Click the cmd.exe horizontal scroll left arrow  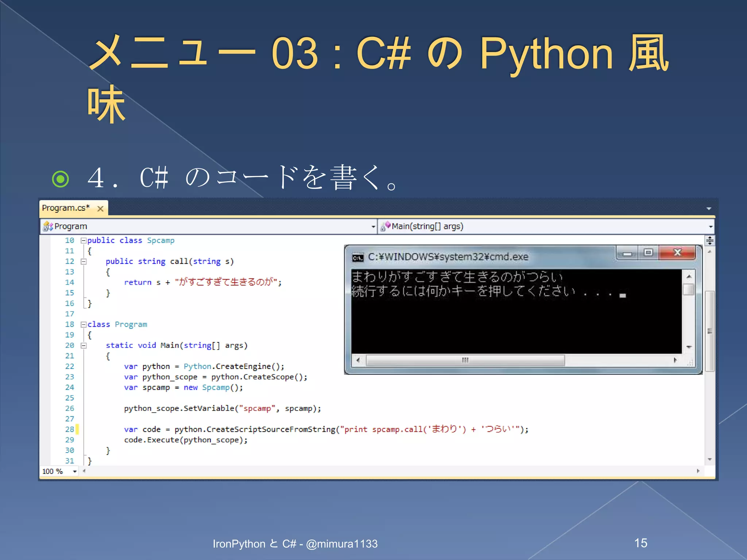coord(359,360)
